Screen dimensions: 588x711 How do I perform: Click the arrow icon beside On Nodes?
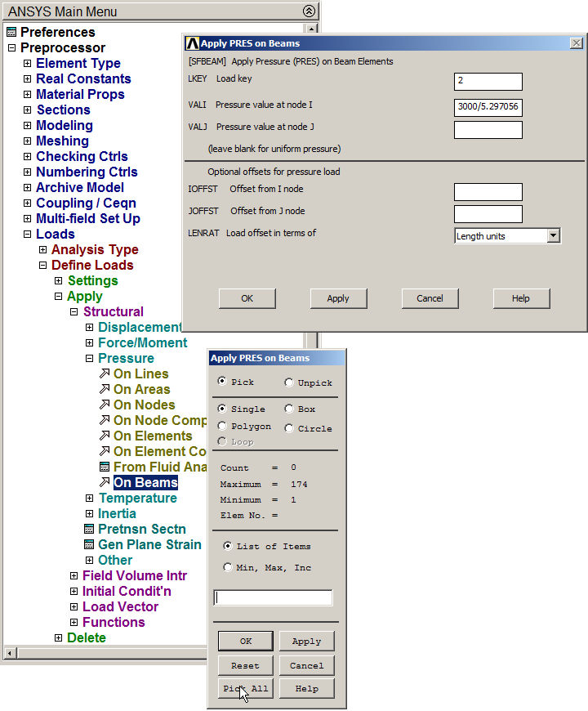105,405
